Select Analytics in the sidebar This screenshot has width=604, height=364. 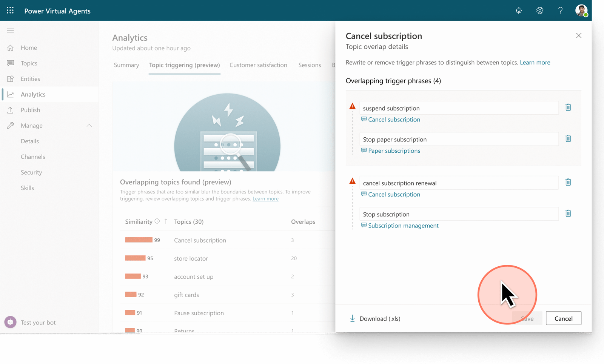point(33,94)
